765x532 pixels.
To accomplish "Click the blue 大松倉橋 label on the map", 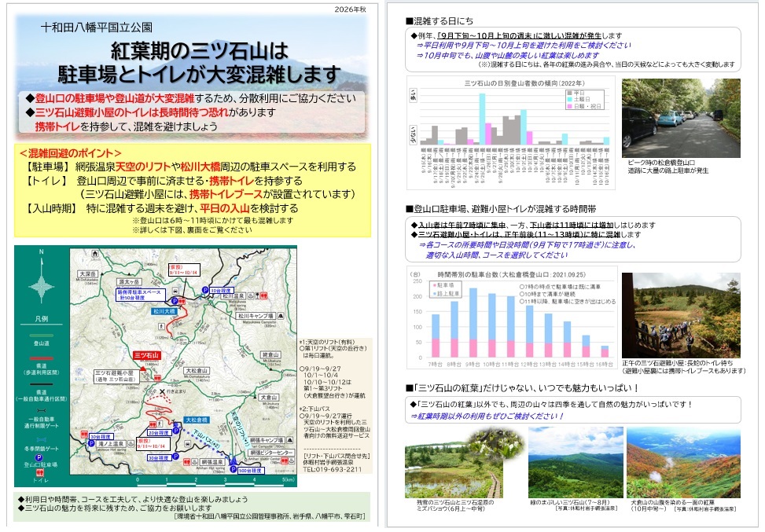I will click(x=196, y=420).
